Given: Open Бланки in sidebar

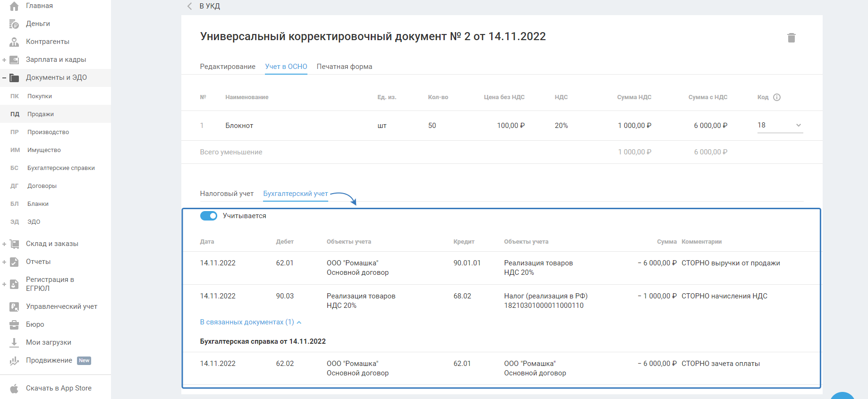Looking at the screenshot, I should pos(38,204).
